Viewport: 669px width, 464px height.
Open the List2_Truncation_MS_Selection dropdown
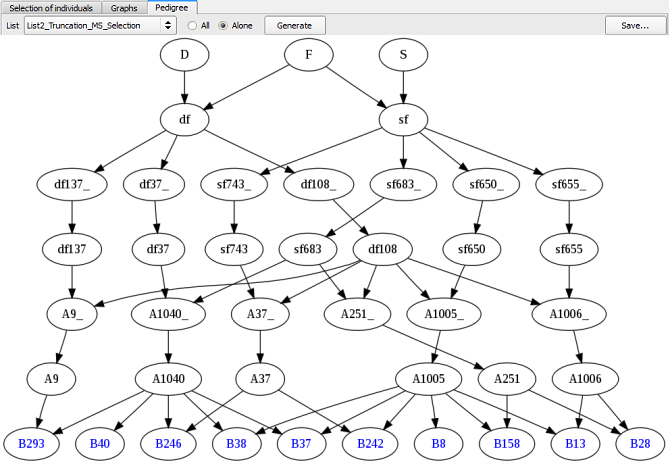(99, 25)
